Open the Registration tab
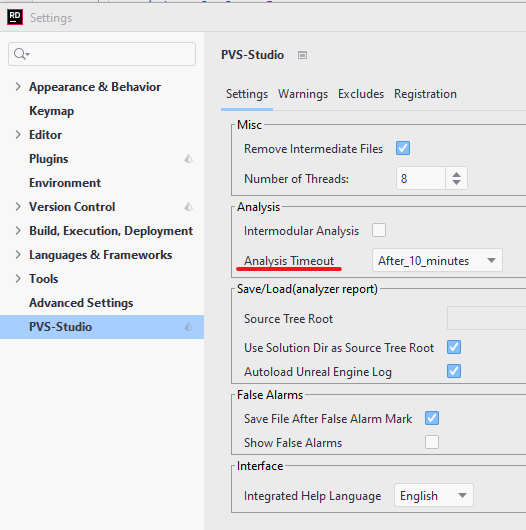 click(425, 94)
